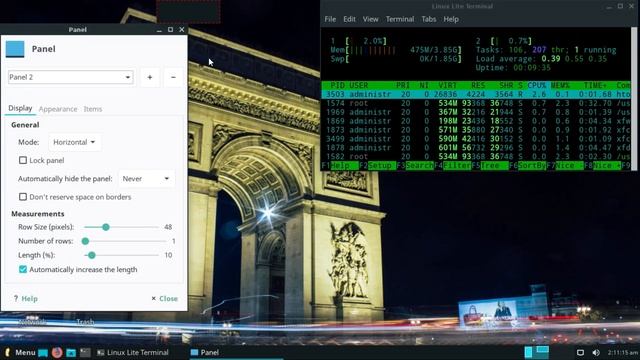Image resolution: width=640 pixels, height=360 pixels.
Task: Minimize the Linux Lite Terminal window
Action: [x=609, y=7]
